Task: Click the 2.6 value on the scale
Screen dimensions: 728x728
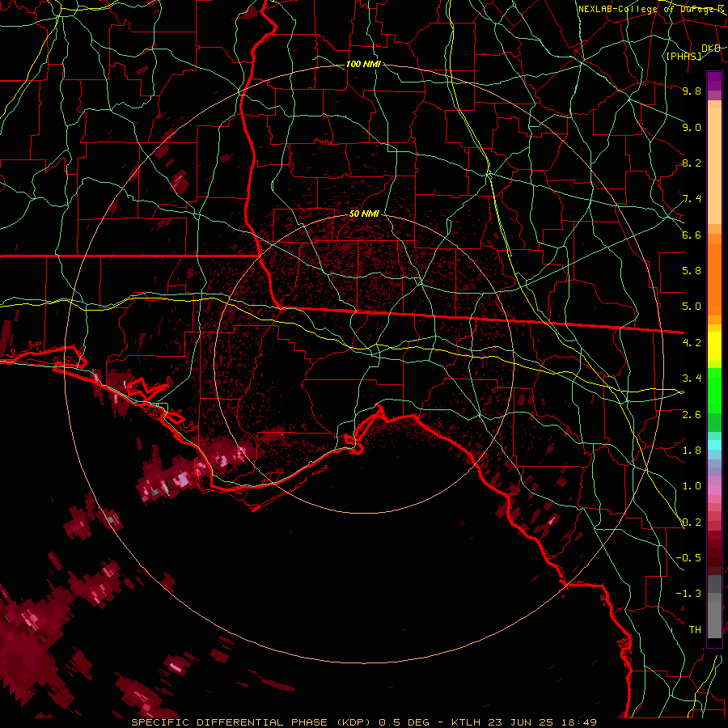Action: tap(692, 414)
